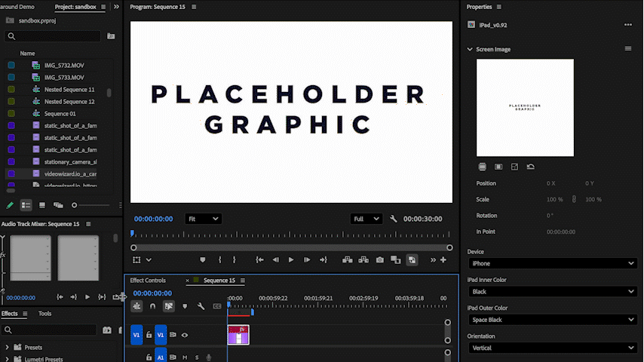Play the Program Monitor sequence

coord(291,260)
